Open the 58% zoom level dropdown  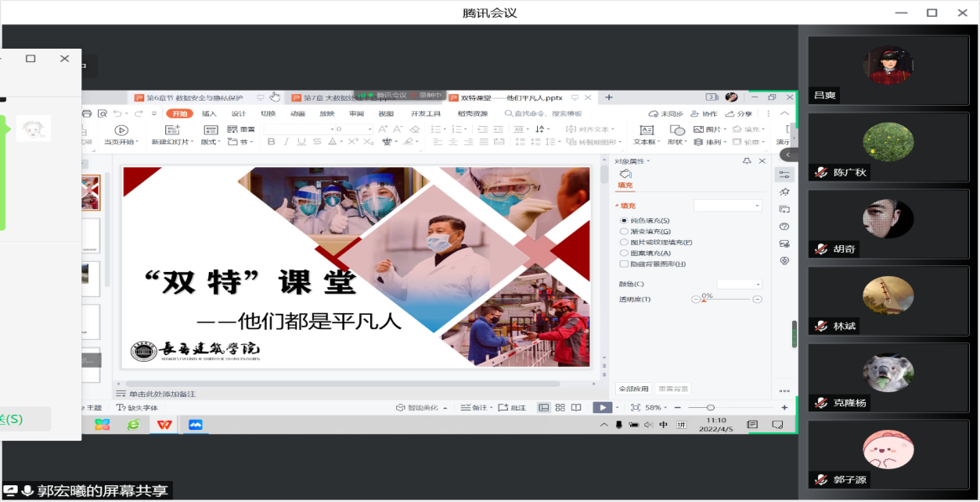(x=655, y=407)
